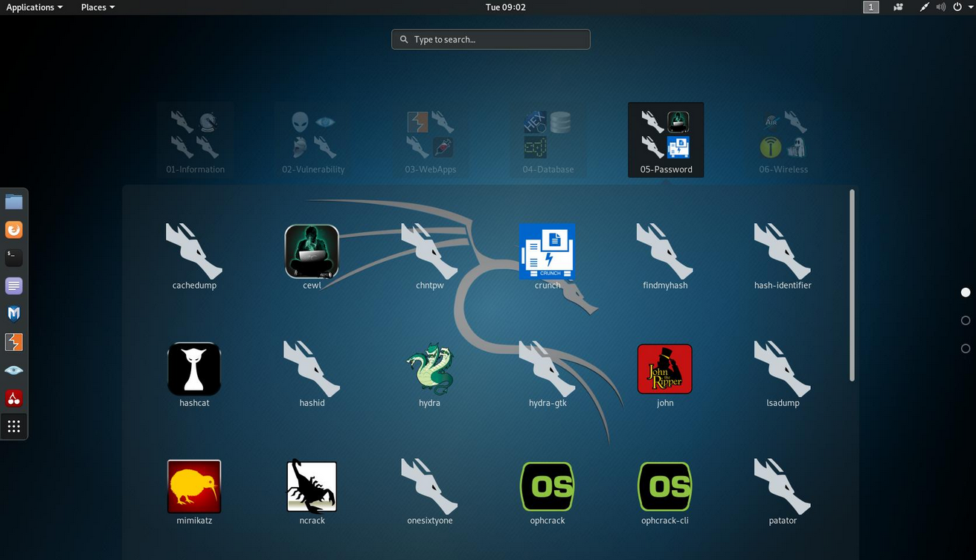Open the hashid tool
Image resolution: width=976 pixels, height=560 pixels.
coord(312,375)
